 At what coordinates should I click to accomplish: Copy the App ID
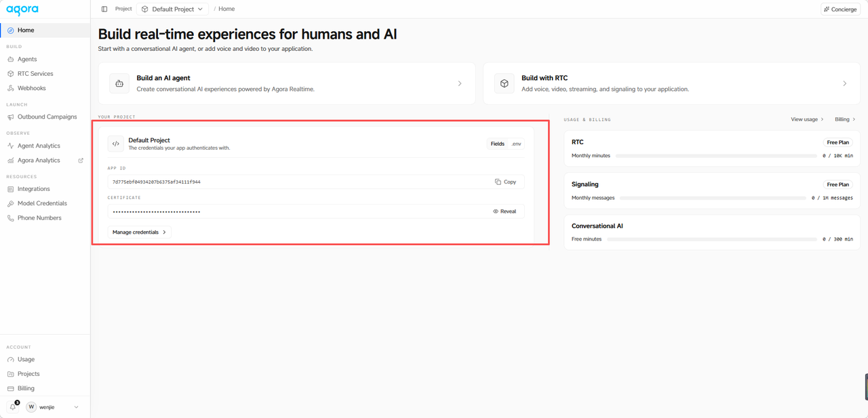tap(506, 182)
